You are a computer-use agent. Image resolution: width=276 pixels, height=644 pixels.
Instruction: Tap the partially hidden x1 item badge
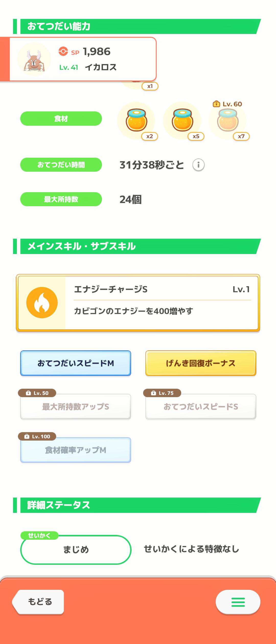pyautogui.click(x=150, y=86)
